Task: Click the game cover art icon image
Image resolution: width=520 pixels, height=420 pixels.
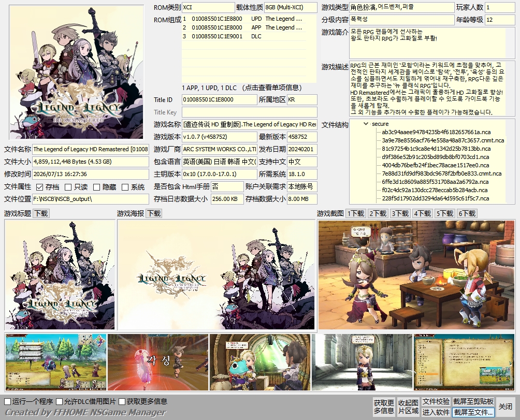Action: [76, 72]
